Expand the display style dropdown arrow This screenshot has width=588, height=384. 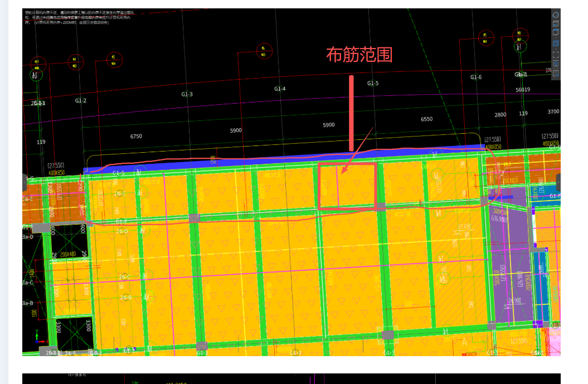(556, 49)
